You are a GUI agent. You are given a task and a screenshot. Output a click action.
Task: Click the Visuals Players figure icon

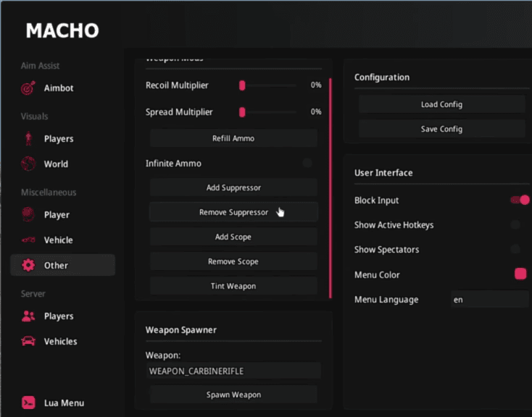click(28, 138)
